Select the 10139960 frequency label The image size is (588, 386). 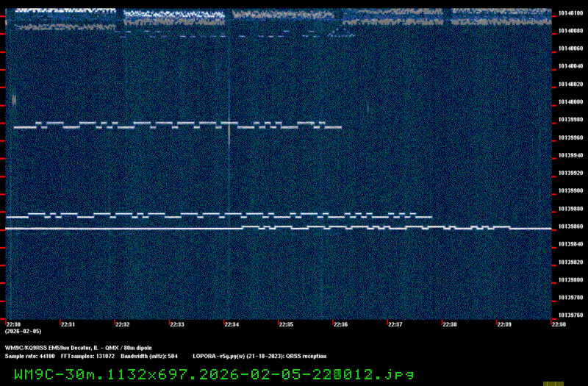(x=570, y=137)
